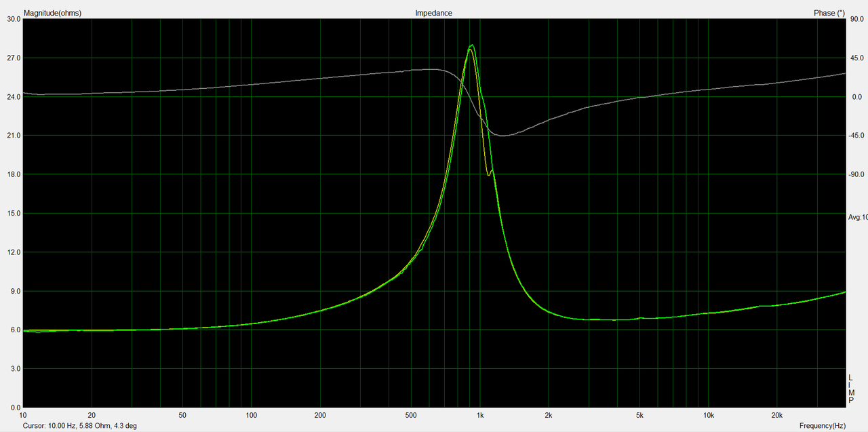
Task: Click the 45.0 phase axis value
Action: coord(856,58)
